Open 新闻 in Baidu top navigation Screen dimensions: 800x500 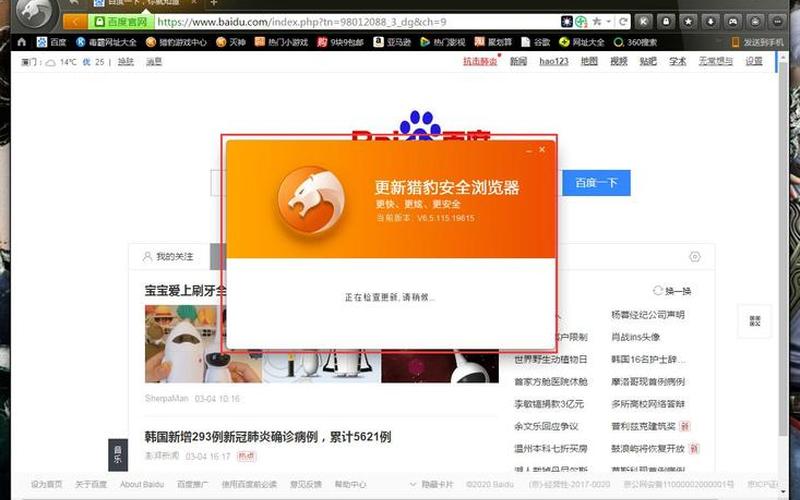[x=518, y=61]
